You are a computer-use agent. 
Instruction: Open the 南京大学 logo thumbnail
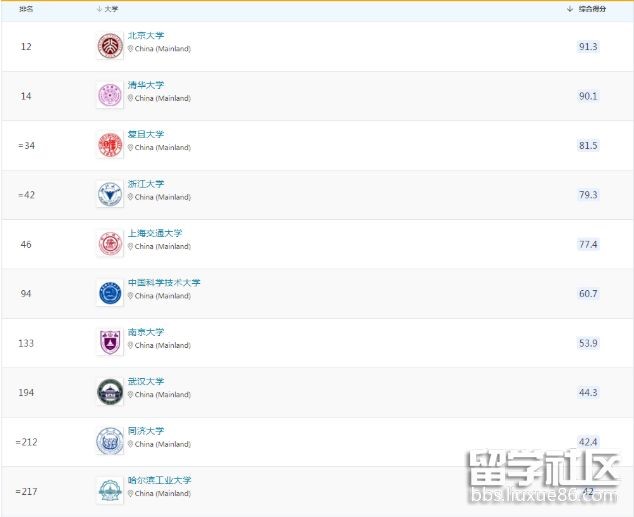pyautogui.click(x=110, y=342)
